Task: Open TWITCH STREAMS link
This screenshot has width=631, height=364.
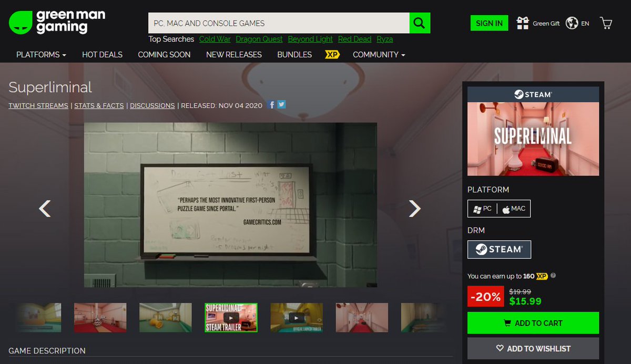Action: [38, 106]
